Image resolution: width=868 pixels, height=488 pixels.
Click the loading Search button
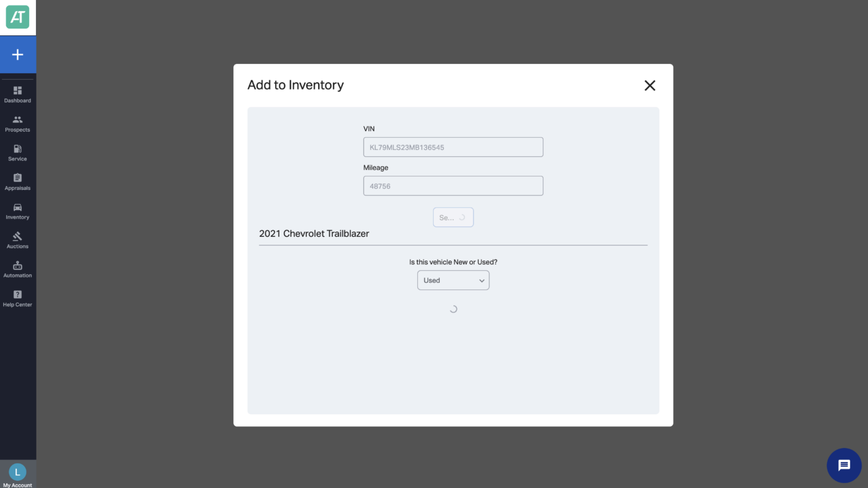pos(453,217)
